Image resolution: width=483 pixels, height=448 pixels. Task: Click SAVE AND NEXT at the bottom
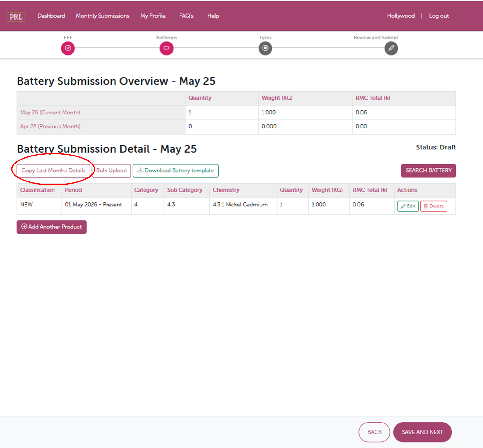point(423,432)
